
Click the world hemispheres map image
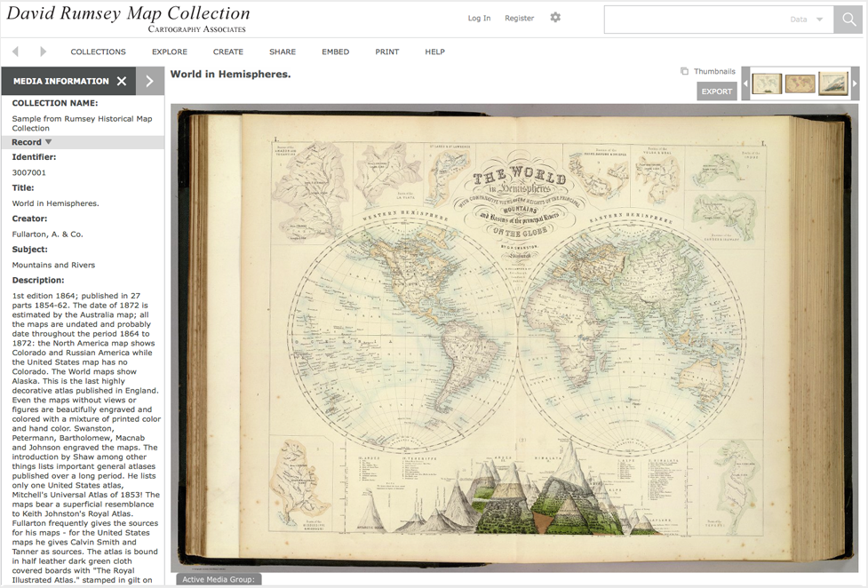pyautogui.click(x=516, y=338)
